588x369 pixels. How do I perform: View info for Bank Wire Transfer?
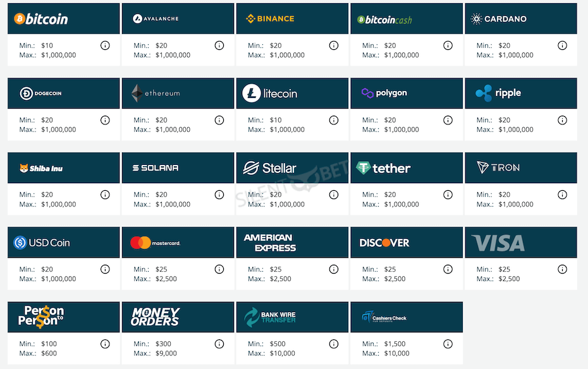[334, 344]
